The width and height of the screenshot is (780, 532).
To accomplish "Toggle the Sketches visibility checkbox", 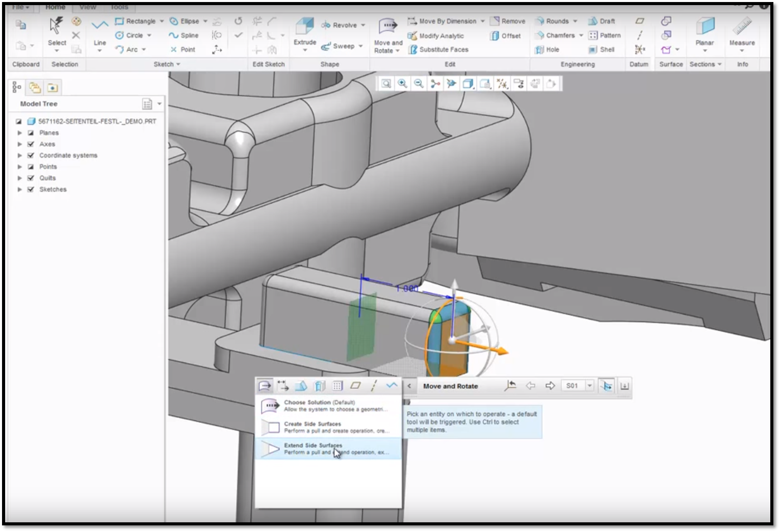I will 31,189.
